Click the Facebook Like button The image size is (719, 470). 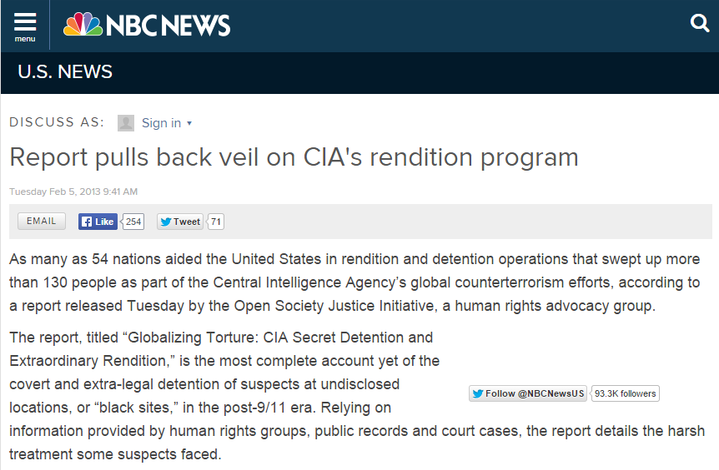(98, 221)
